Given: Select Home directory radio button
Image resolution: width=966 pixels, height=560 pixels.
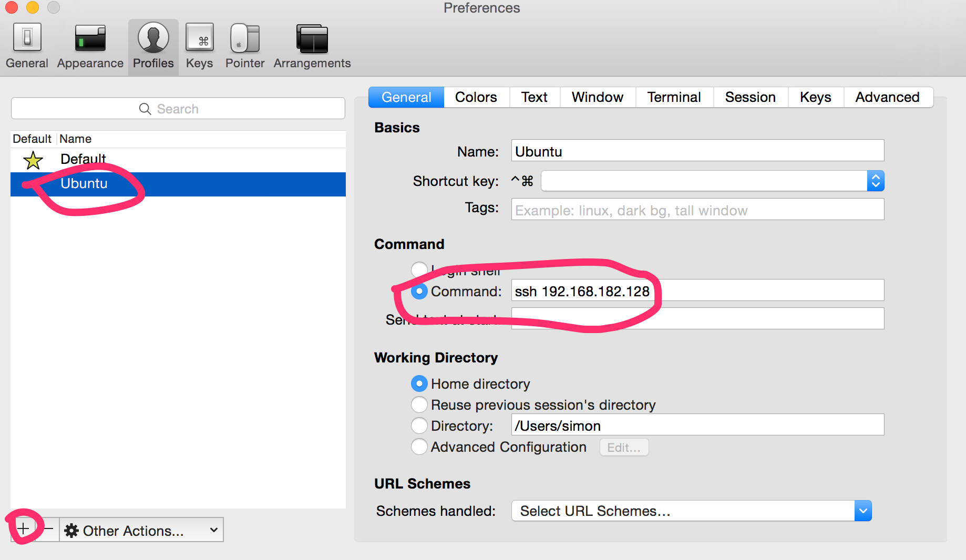Looking at the screenshot, I should (419, 384).
